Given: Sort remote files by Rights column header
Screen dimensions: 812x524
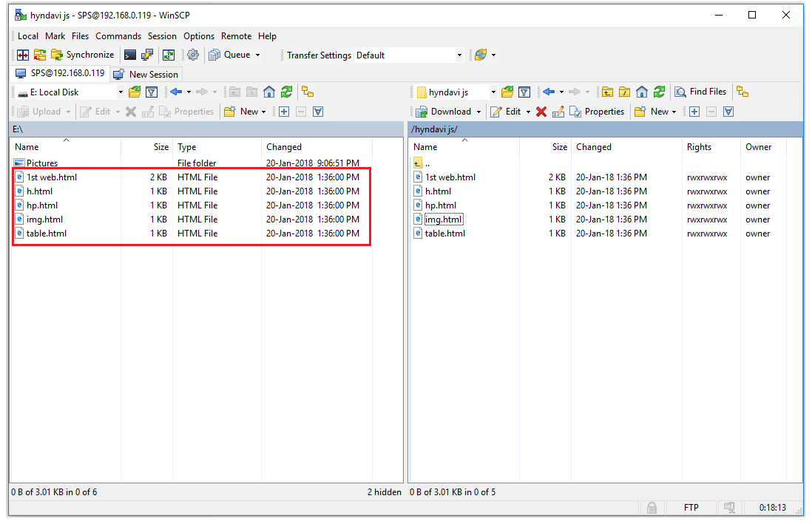Looking at the screenshot, I should 711,147.
